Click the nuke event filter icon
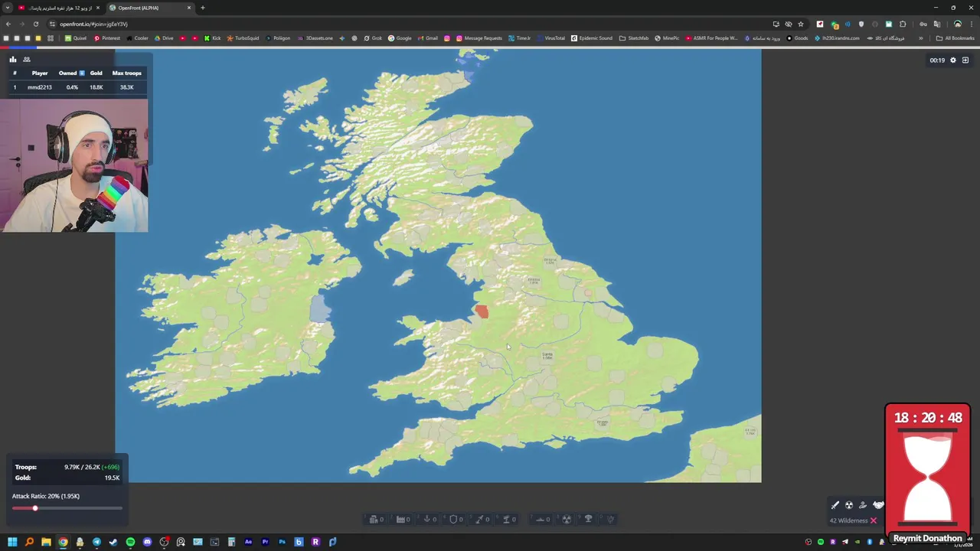 849,505
